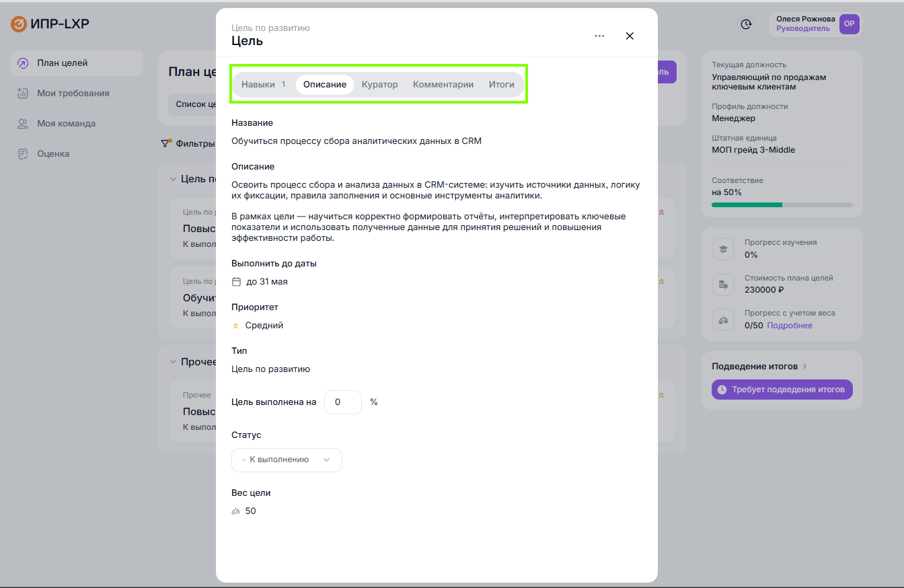
Task: Click the Подробнее link
Action: point(790,326)
